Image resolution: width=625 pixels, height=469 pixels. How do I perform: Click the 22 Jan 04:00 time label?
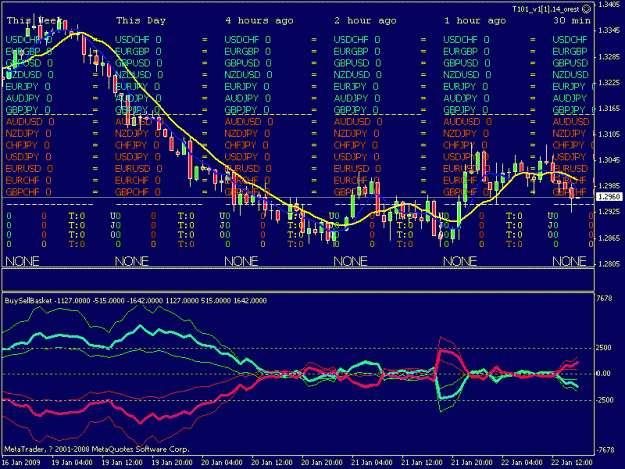522,463
